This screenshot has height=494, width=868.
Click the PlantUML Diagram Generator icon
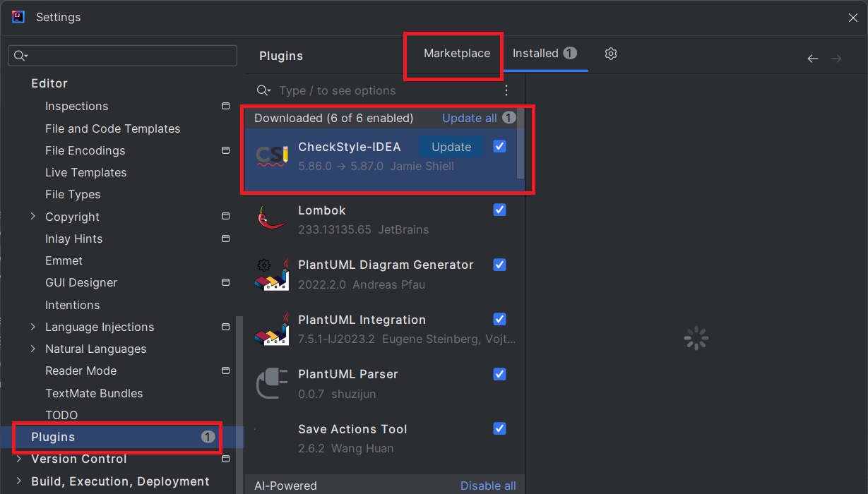click(272, 275)
